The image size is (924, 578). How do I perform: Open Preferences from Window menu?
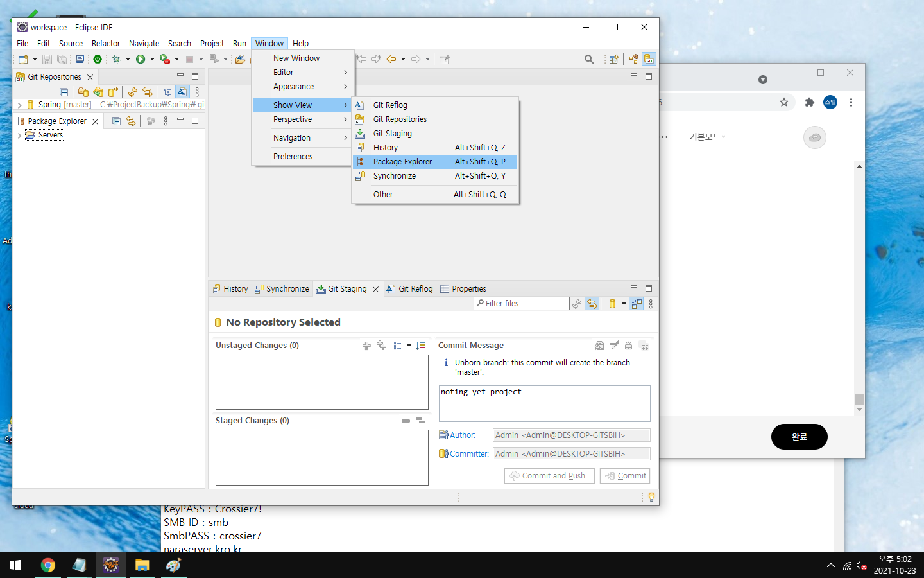pyautogui.click(x=302, y=157)
